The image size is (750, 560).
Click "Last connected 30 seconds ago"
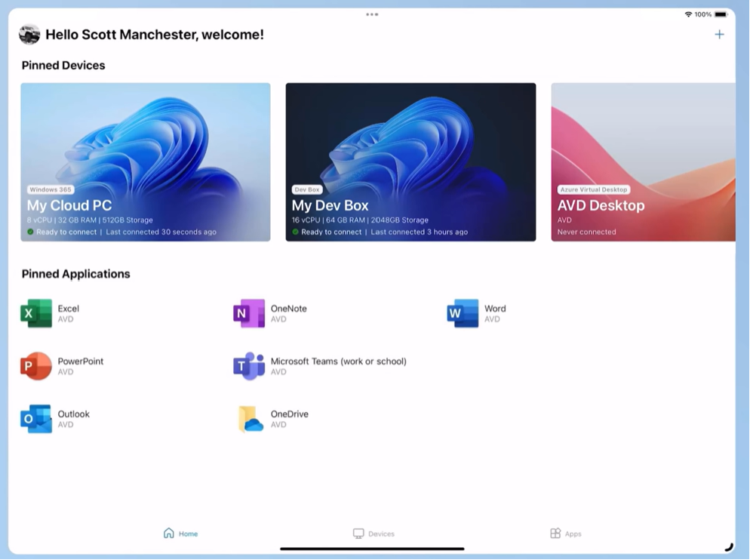[x=161, y=232]
